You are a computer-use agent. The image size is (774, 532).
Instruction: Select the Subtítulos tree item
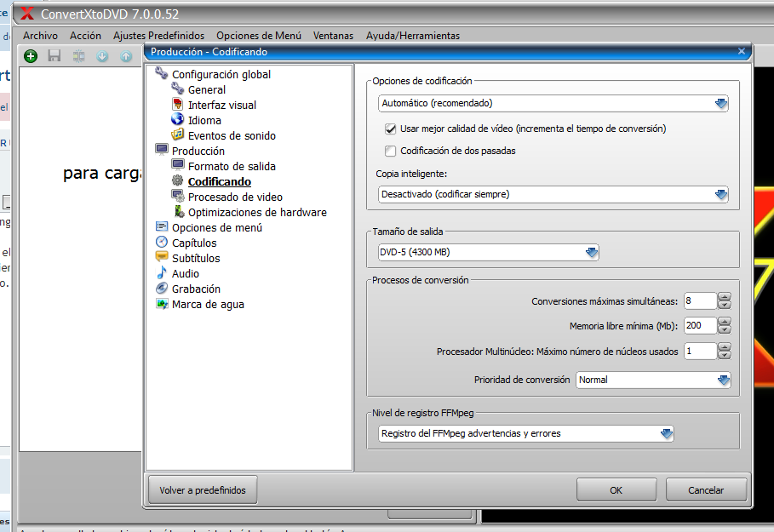[x=196, y=258]
